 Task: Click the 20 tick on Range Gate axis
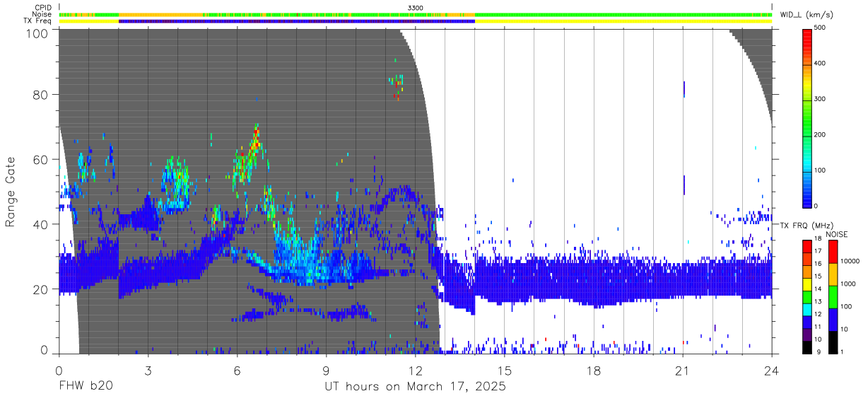click(x=41, y=290)
